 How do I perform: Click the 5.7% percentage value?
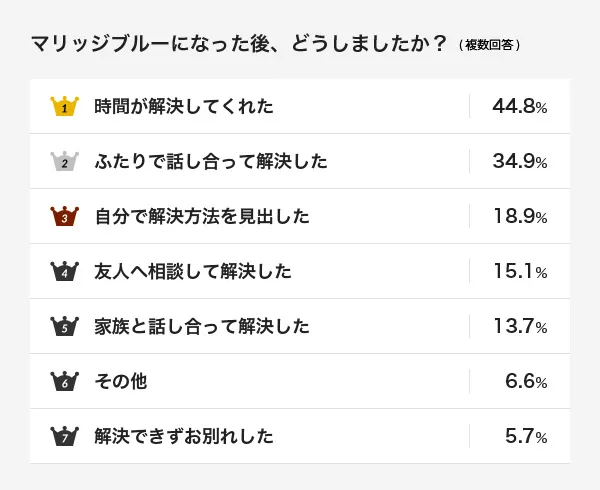click(x=526, y=437)
